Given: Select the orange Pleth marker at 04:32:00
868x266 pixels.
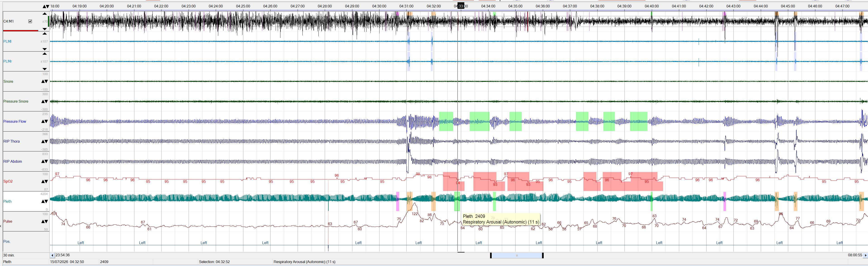Looking at the screenshot, I should pyautogui.click(x=433, y=201).
